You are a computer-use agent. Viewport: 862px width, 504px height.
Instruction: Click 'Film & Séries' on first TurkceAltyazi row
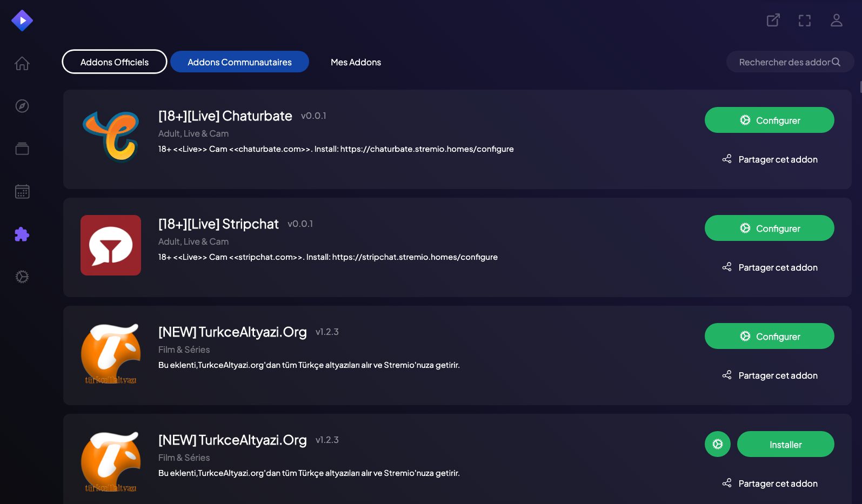tap(184, 350)
